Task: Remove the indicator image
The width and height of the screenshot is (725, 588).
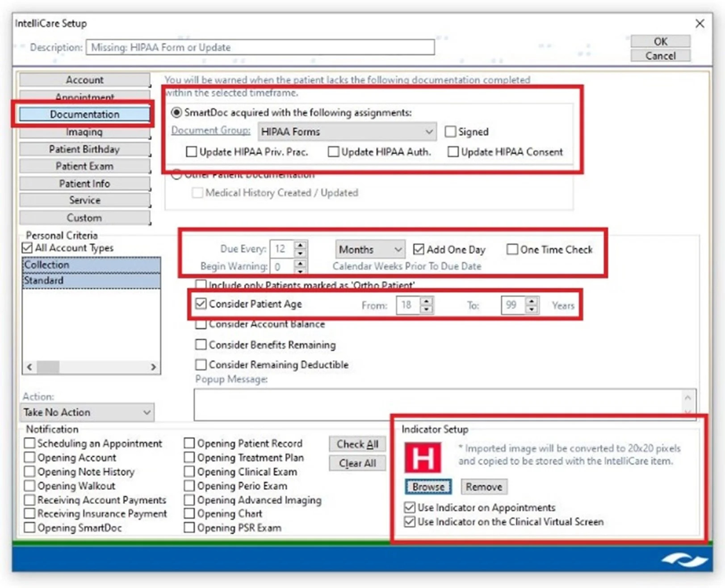Action: pos(484,487)
